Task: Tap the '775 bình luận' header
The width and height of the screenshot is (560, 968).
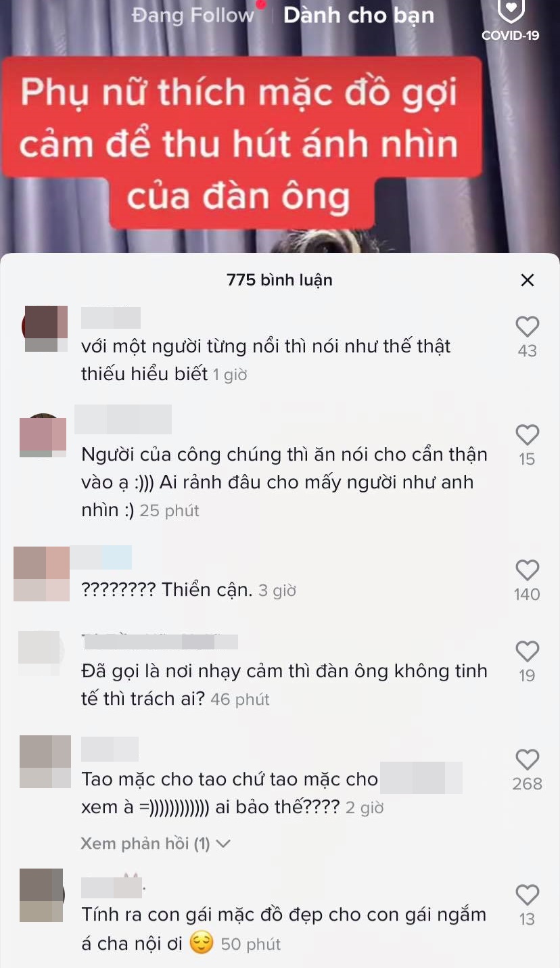Action: (x=279, y=280)
